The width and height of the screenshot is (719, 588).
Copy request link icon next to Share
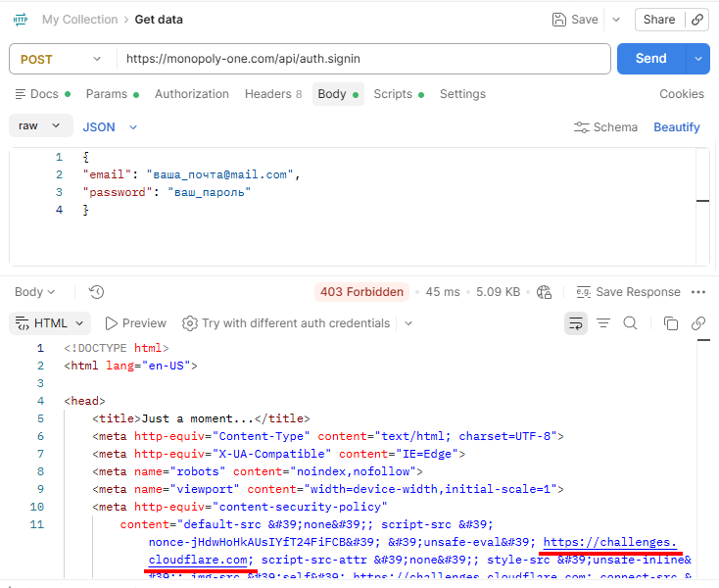point(697,20)
